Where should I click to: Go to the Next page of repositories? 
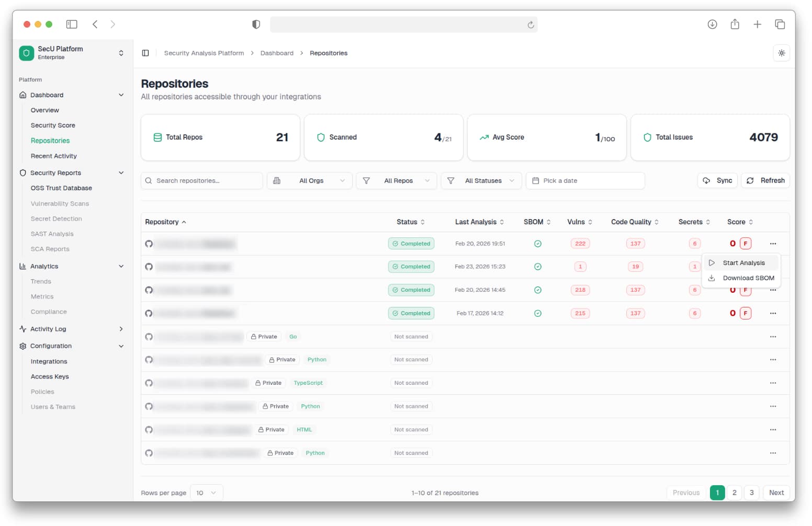pos(776,492)
